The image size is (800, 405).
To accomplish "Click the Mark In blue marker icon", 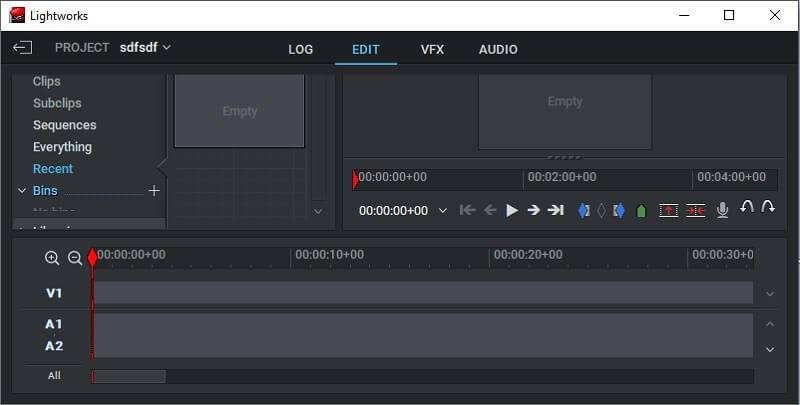I will [x=584, y=210].
